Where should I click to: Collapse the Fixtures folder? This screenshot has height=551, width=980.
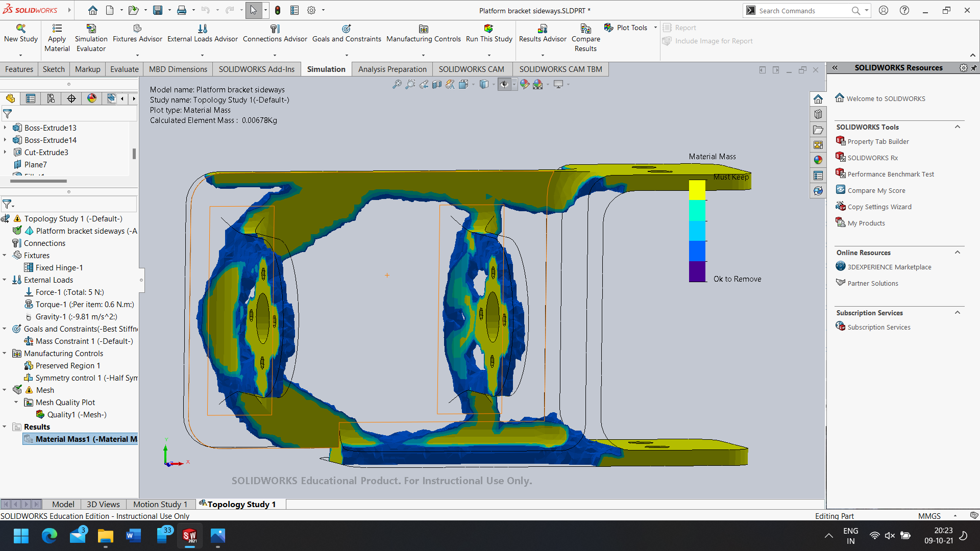[x=5, y=255]
